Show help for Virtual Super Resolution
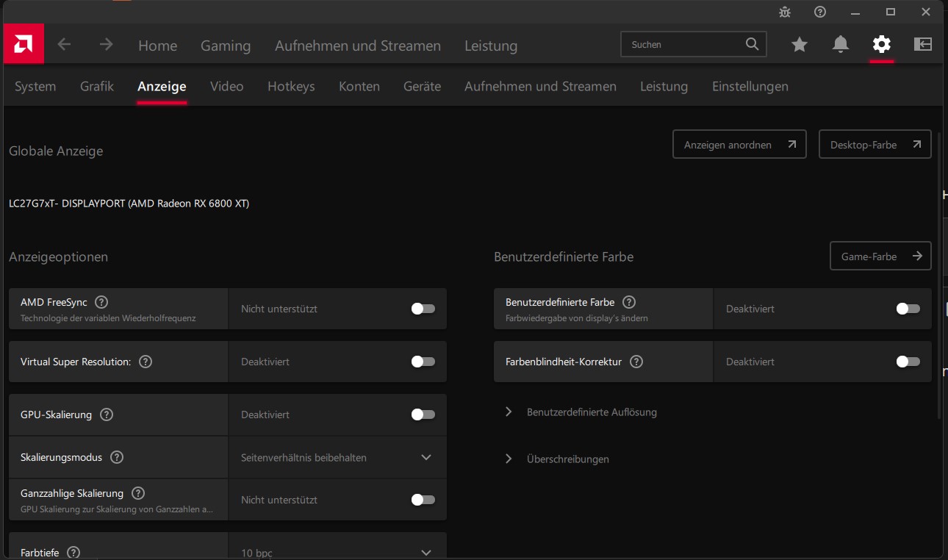 pyautogui.click(x=146, y=362)
